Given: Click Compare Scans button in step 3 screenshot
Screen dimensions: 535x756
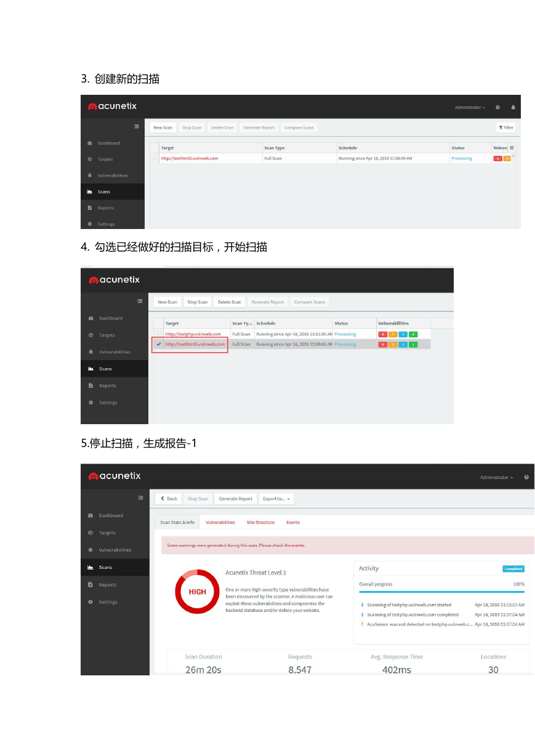Looking at the screenshot, I should 299,127.
